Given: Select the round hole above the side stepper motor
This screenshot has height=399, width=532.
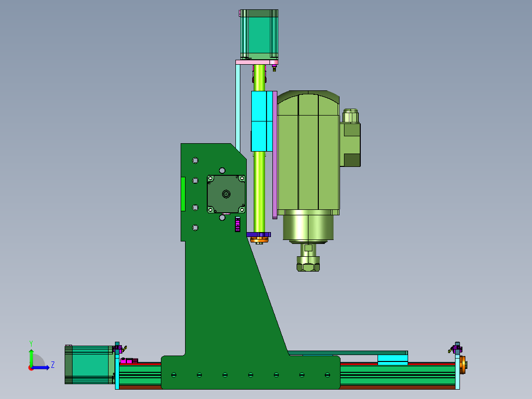Looking at the screenshot, I should 222,170.
